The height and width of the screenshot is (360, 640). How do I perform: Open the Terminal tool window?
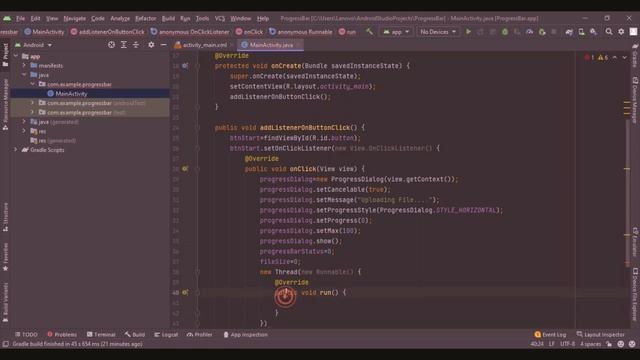coord(101,334)
